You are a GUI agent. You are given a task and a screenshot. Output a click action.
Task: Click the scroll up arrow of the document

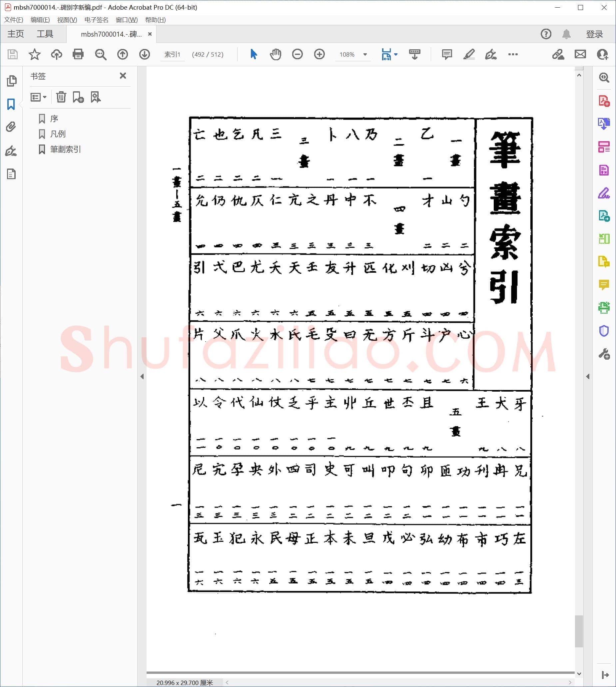coord(579,75)
